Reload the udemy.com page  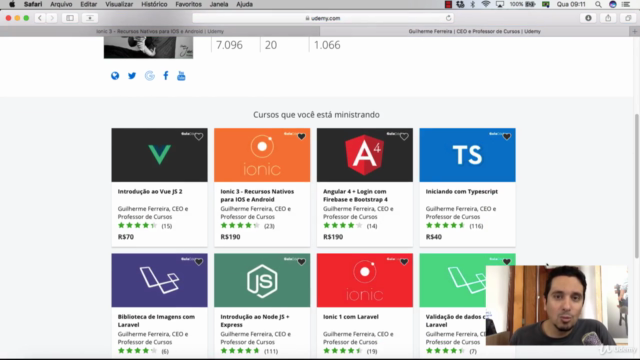(449, 18)
